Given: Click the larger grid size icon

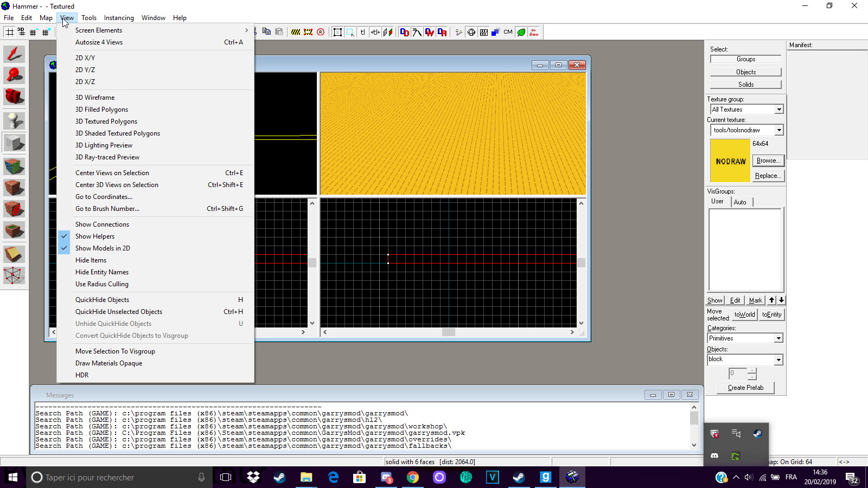Looking at the screenshot, I should coord(46,32).
